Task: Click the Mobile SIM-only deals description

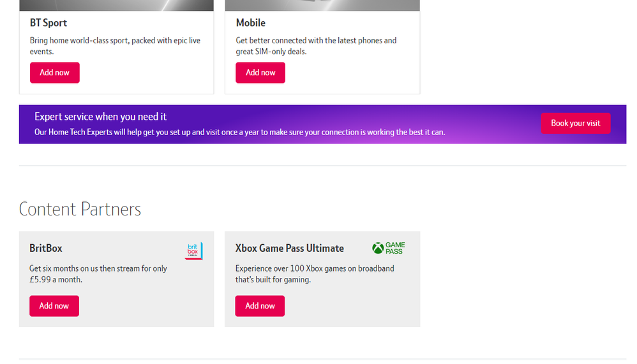Action: point(316,46)
